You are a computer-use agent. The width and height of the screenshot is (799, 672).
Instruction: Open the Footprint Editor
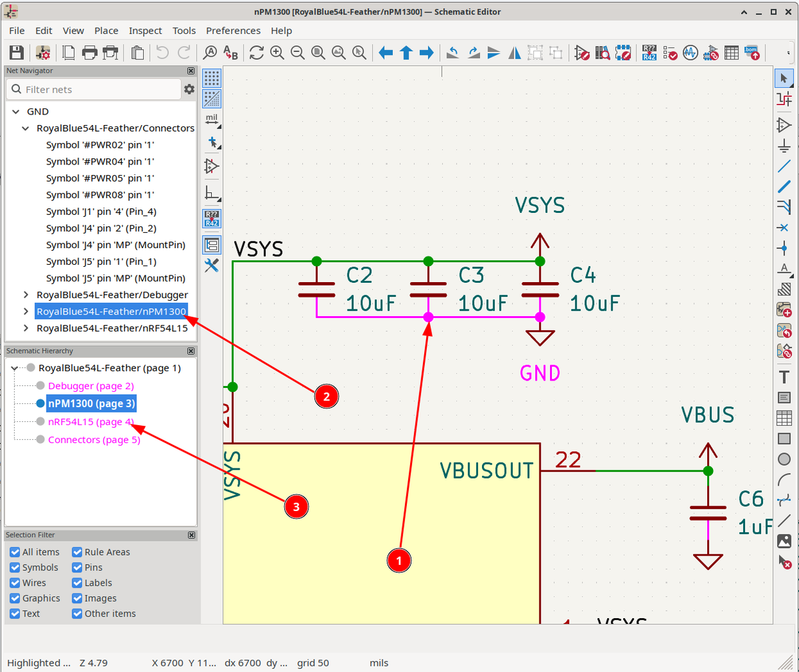click(x=623, y=53)
